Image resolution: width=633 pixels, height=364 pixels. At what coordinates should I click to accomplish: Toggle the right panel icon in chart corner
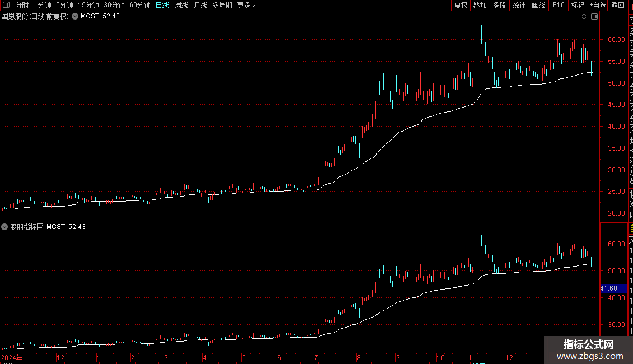click(594, 17)
